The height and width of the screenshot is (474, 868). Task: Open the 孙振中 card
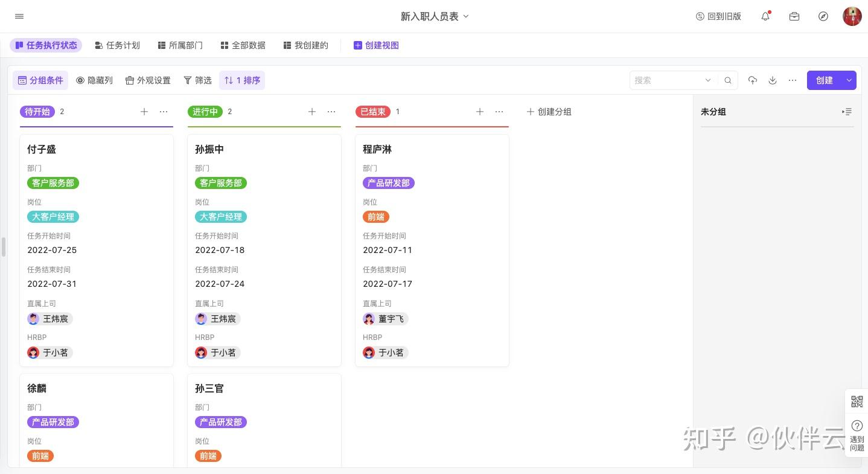click(264, 251)
